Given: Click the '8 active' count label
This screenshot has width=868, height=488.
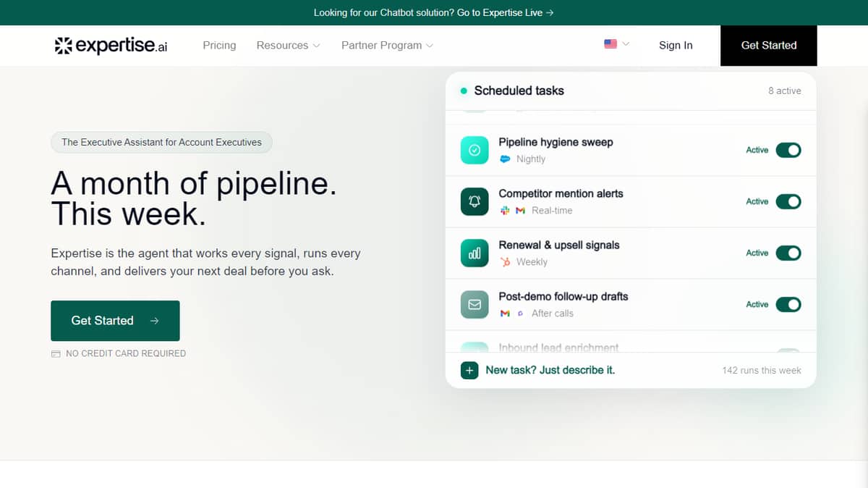Looking at the screenshot, I should coord(785,91).
